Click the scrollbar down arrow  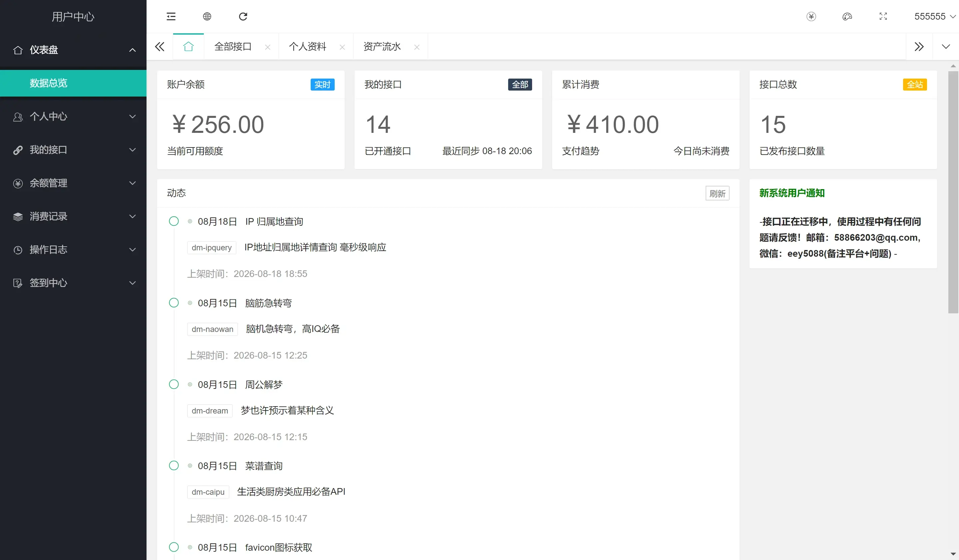(953, 554)
